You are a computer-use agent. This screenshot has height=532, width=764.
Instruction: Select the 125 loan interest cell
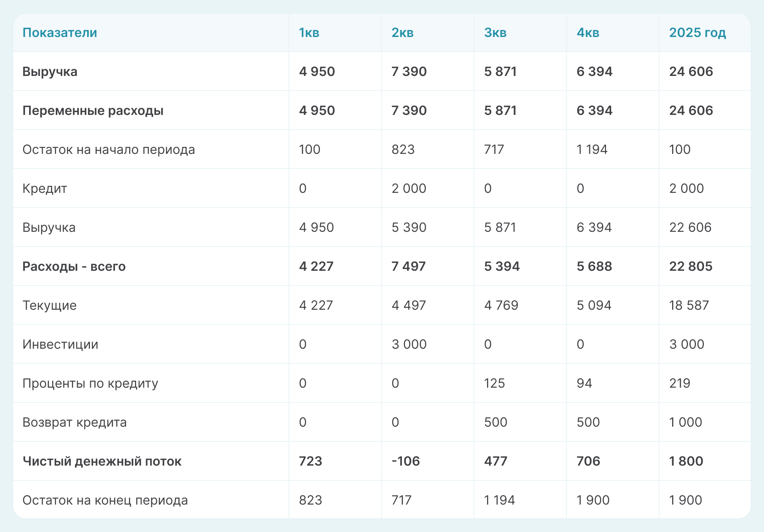tap(494, 383)
